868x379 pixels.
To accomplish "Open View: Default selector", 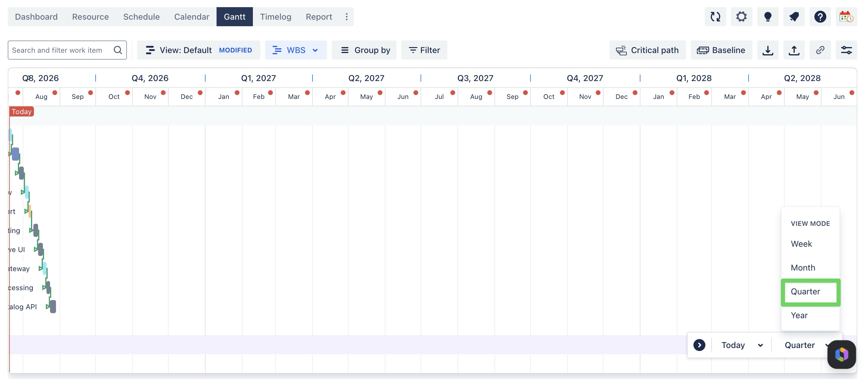I will 198,50.
